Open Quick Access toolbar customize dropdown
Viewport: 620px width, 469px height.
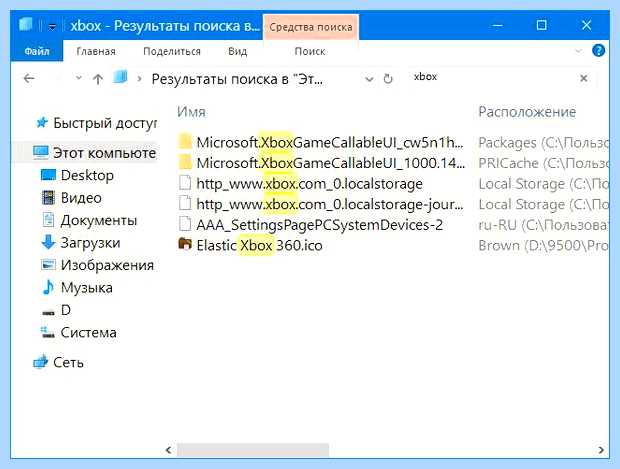click(x=52, y=27)
